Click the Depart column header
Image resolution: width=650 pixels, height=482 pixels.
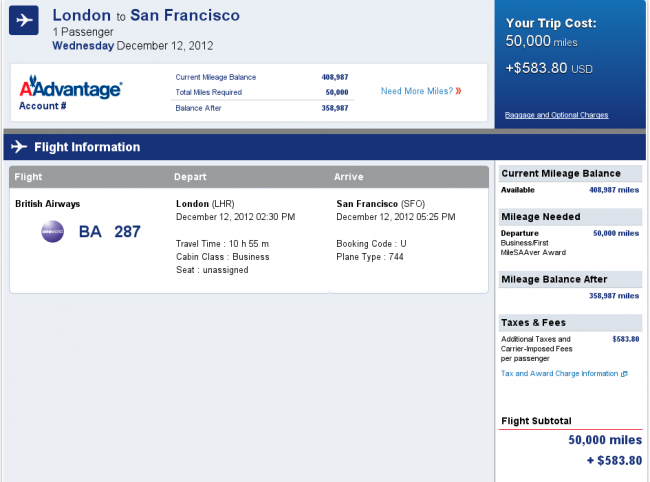tap(191, 177)
